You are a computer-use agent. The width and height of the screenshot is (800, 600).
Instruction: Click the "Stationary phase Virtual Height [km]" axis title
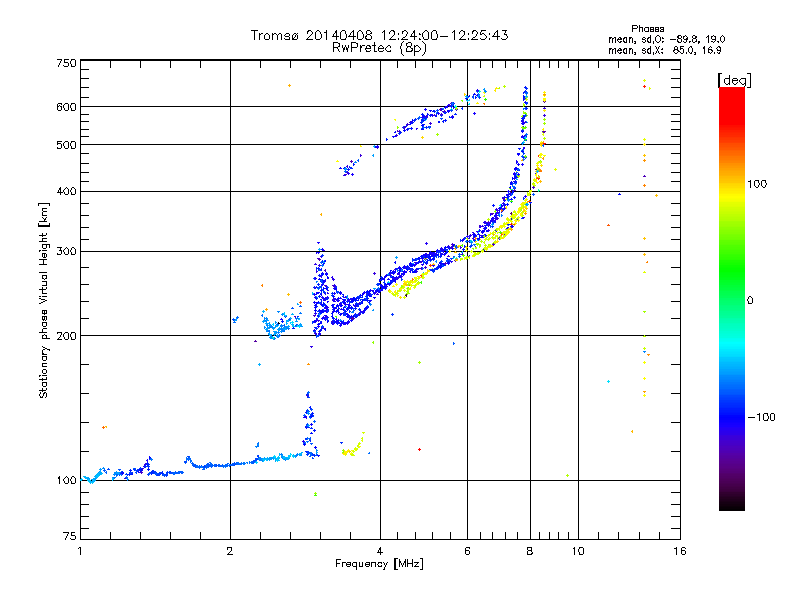tap(44, 300)
